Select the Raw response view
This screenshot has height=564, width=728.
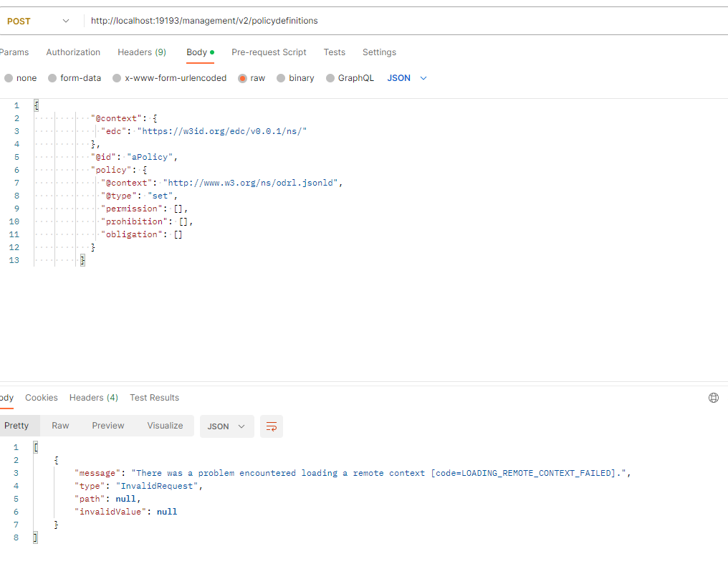pos(60,426)
